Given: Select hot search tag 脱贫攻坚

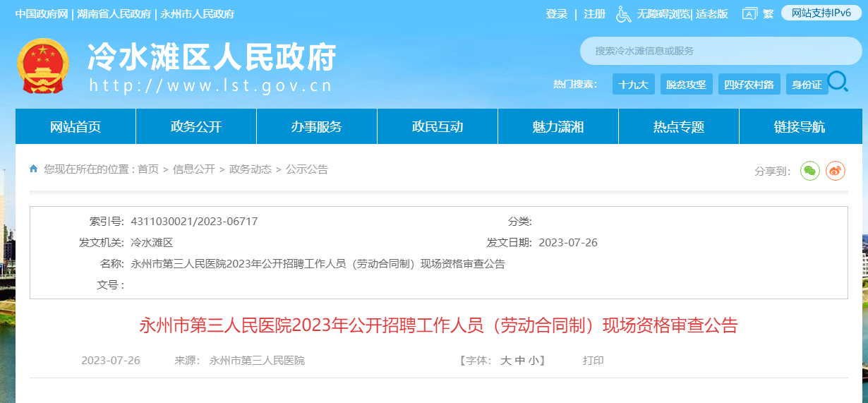Looking at the screenshot, I should point(686,84).
